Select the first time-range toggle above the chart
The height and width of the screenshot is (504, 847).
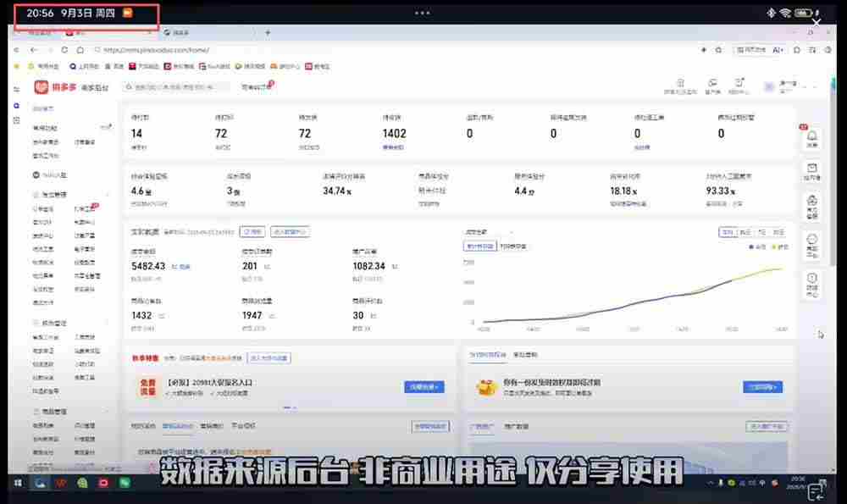[x=727, y=232]
